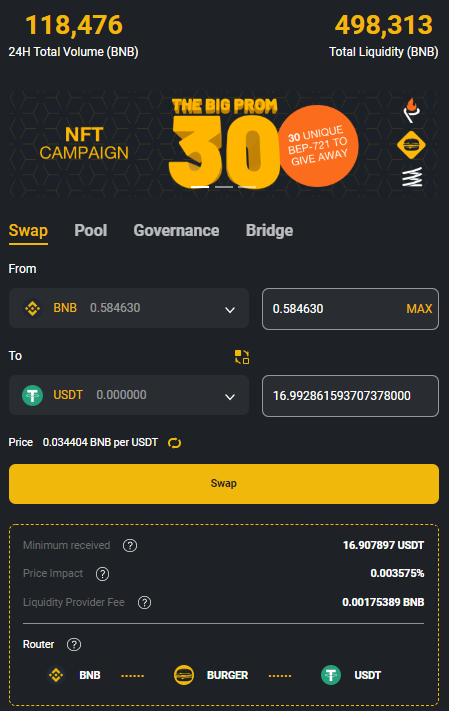This screenshot has width=449, height=711.
Task: Open the Minimum received help icon
Action: (x=130, y=545)
